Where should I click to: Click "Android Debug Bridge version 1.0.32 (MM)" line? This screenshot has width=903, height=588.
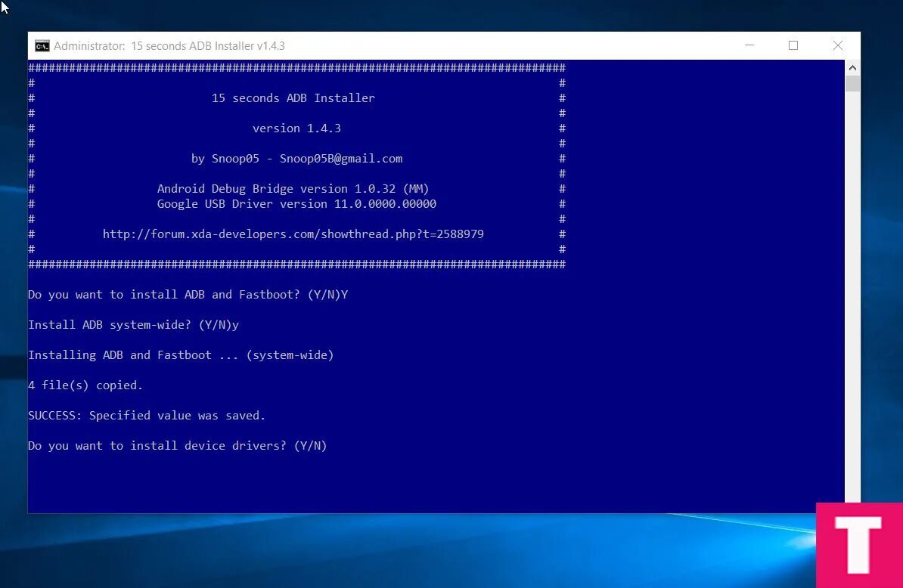coord(293,189)
